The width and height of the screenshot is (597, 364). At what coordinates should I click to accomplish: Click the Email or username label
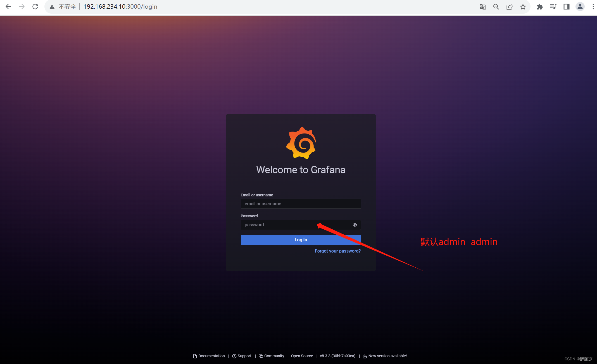(257, 195)
